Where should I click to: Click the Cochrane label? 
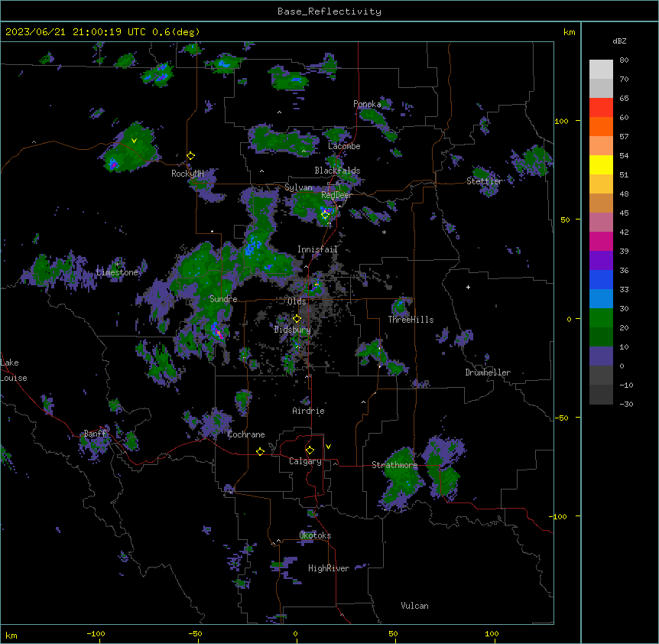246,434
